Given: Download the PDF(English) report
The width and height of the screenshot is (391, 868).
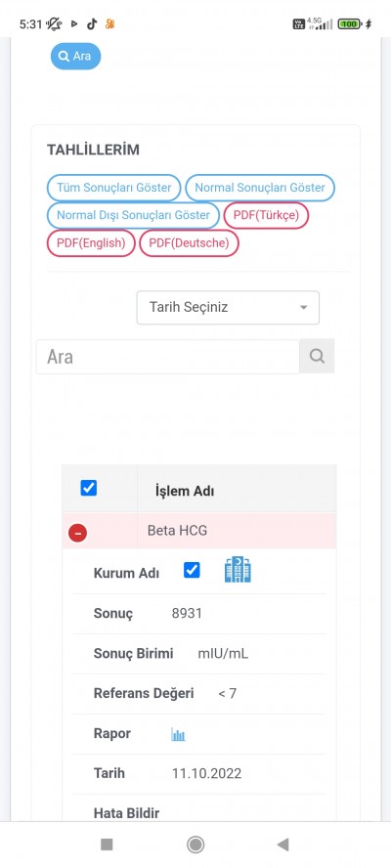Looking at the screenshot, I should pos(91,243).
